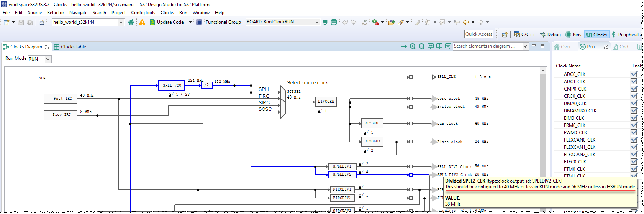Zoom out of the clocks diagram
The width and height of the screenshot is (644, 214).
[421, 46]
